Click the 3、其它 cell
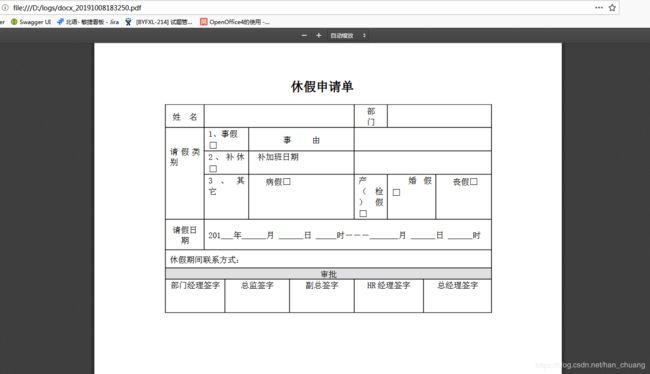 (x=226, y=197)
